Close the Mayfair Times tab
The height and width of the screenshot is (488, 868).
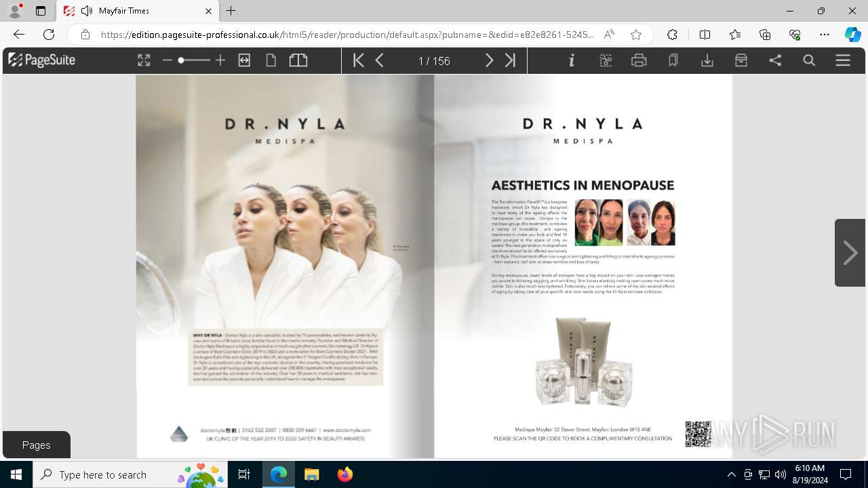[209, 11]
